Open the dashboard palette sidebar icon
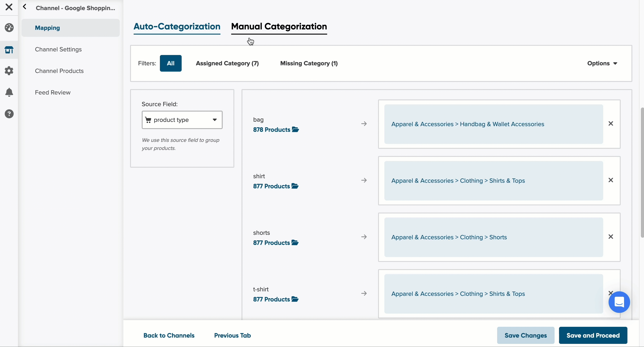The height and width of the screenshot is (347, 644). (x=9, y=28)
